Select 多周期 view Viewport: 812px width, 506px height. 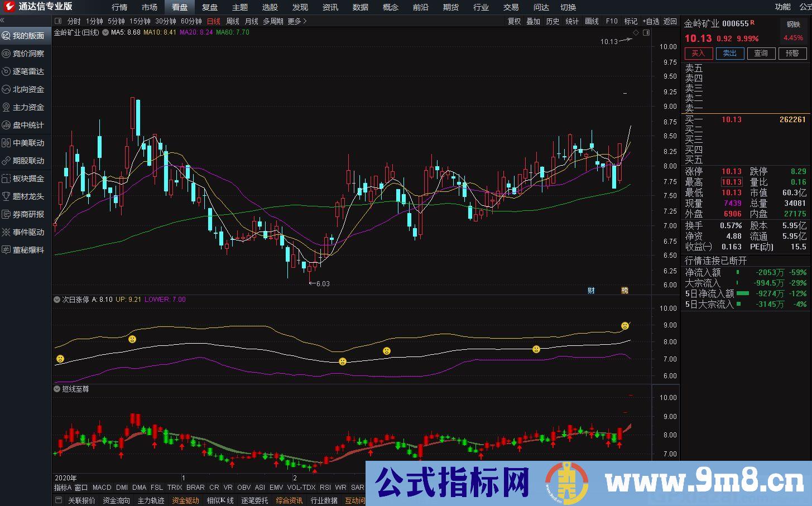(x=273, y=21)
